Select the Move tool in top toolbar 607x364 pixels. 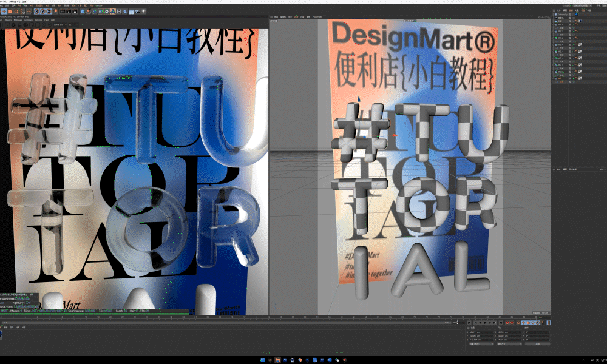click(4, 12)
